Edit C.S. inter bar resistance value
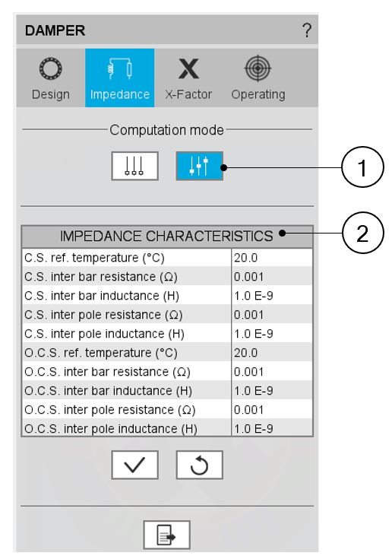Image resolution: width=392 pixels, height=556 pixels. (272, 276)
